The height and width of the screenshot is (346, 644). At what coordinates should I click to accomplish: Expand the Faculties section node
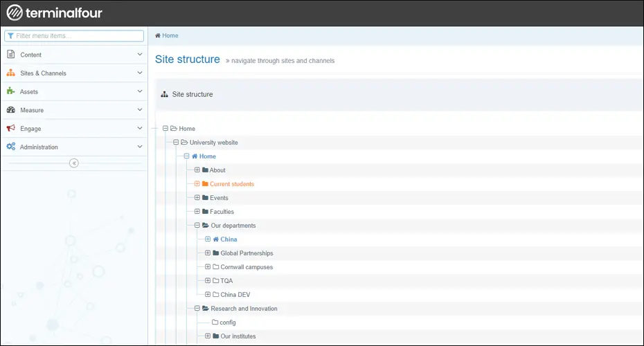coord(197,212)
